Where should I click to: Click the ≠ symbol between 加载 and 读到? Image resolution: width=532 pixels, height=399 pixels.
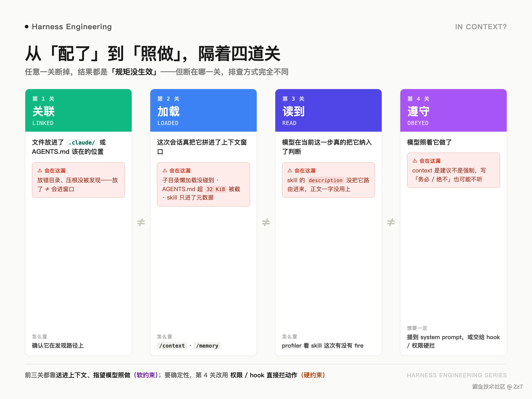pos(266,222)
